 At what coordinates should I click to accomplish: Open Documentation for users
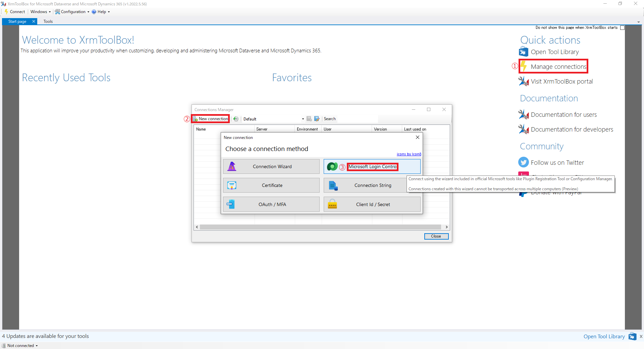[x=563, y=115]
